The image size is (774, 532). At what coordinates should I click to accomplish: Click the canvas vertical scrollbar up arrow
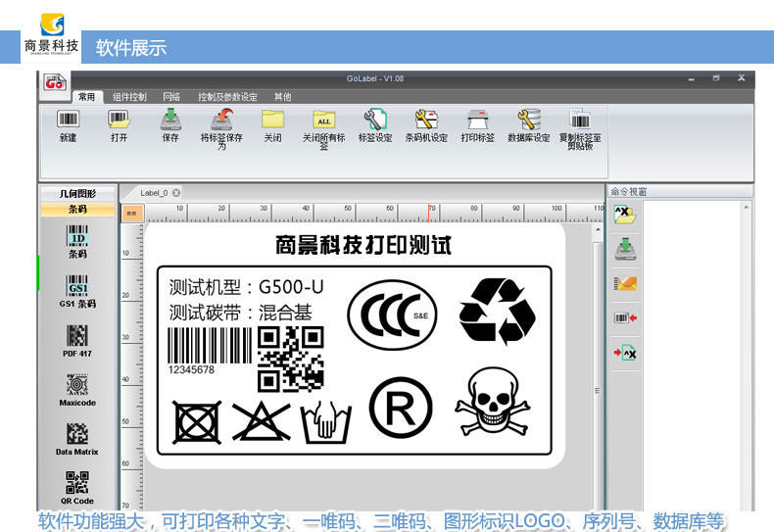point(598,230)
